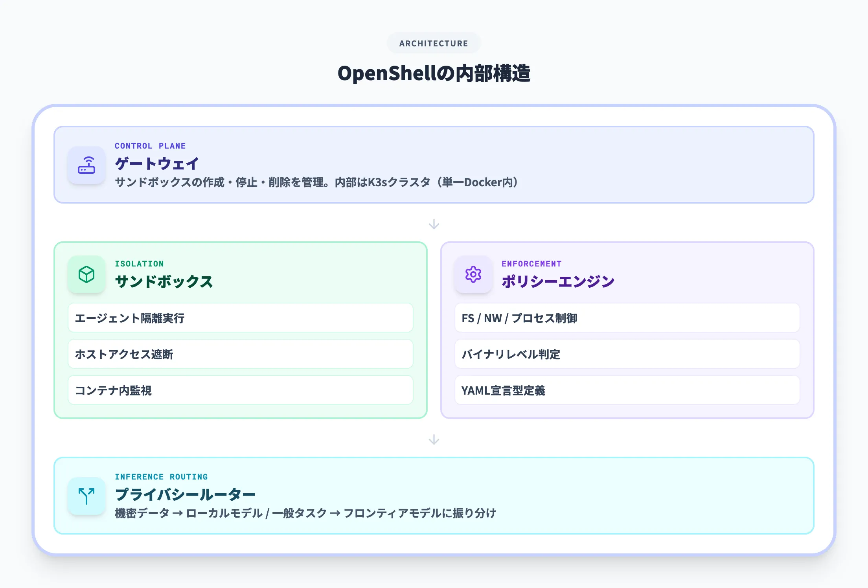Select the ARCHITECTURE badge
Image resolution: width=868 pixels, height=588 pixels.
(x=434, y=43)
